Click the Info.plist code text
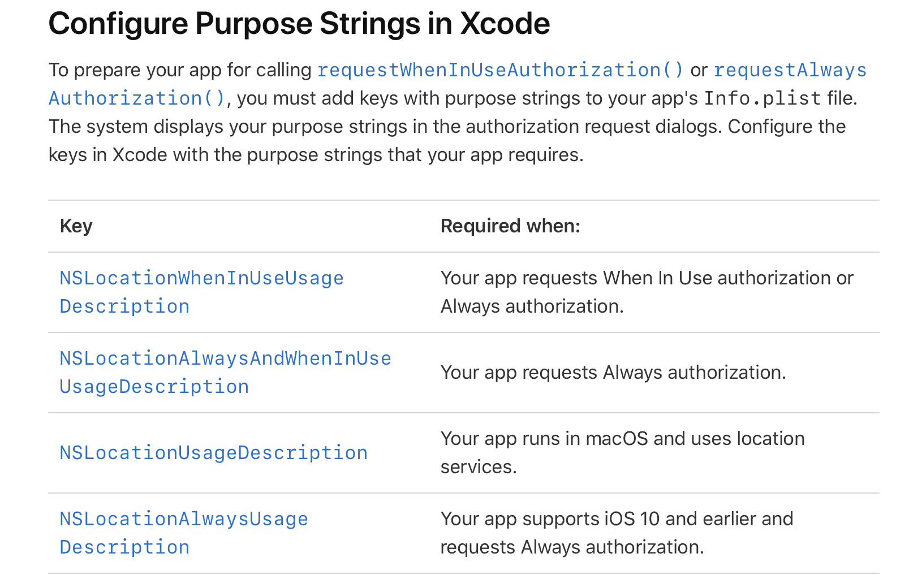The image size is (922, 588). [x=762, y=98]
